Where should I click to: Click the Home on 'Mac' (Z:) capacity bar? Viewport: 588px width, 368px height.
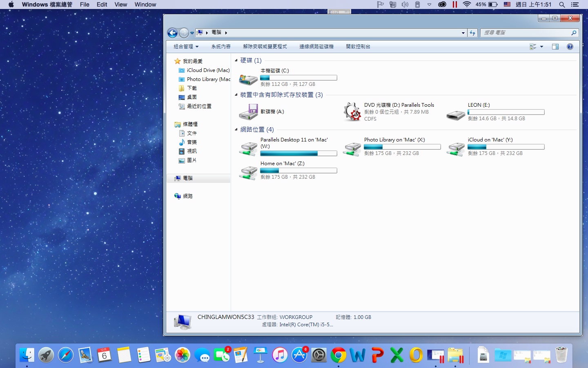click(x=298, y=171)
